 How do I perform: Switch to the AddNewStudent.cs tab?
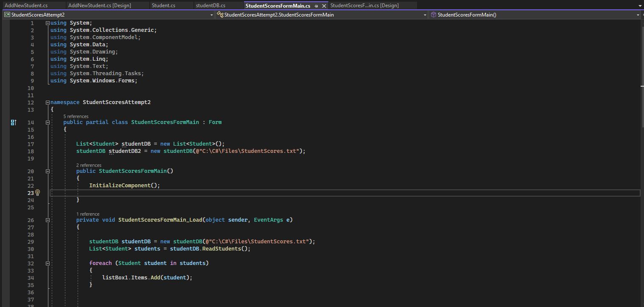point(26,6)
